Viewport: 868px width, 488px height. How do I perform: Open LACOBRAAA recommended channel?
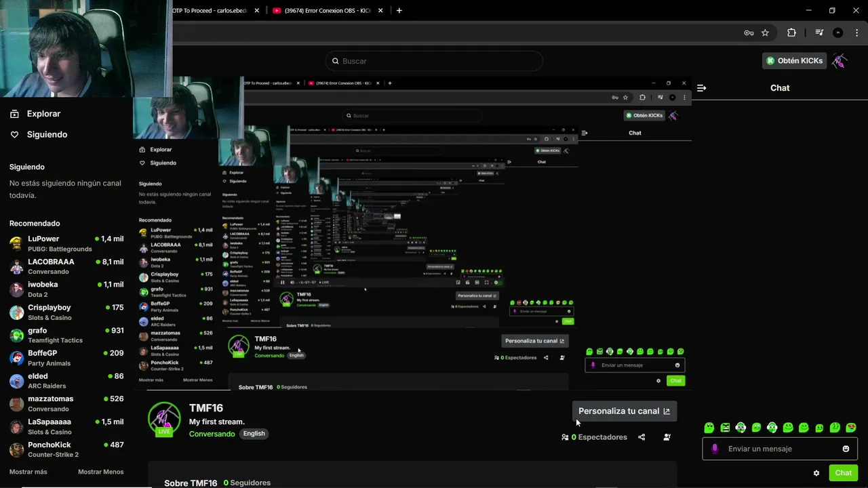[x=66, y=266]
